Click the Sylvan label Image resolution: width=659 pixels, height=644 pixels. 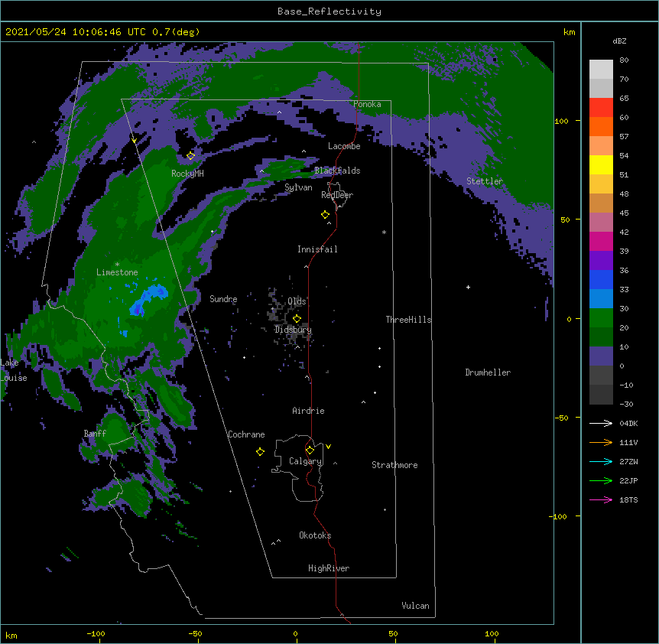(298, 187)
